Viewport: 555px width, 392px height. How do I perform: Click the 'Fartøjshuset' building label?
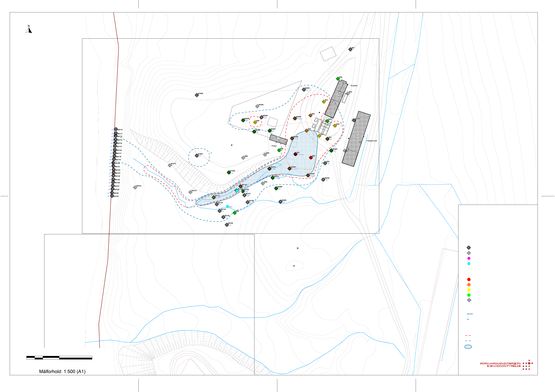pos(371,141)
